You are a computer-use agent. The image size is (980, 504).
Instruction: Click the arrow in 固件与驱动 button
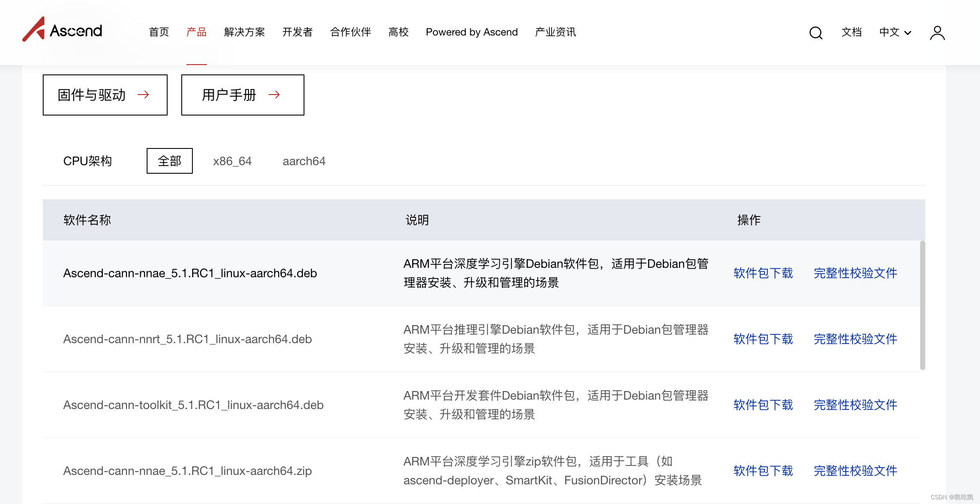(144, 95)
